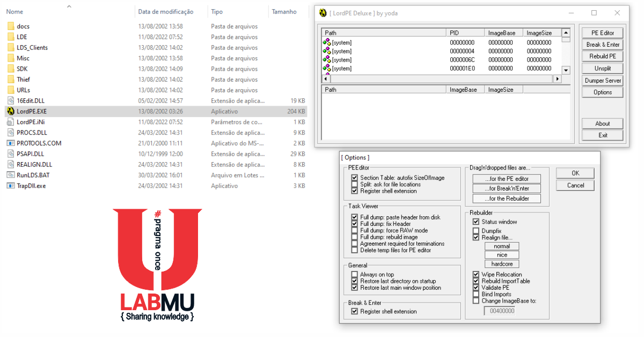Viewport: 644px width, 337px height.
Task: Toggle Section Table autofix SizeOfImage checkbox
Action: click(354, 178)
